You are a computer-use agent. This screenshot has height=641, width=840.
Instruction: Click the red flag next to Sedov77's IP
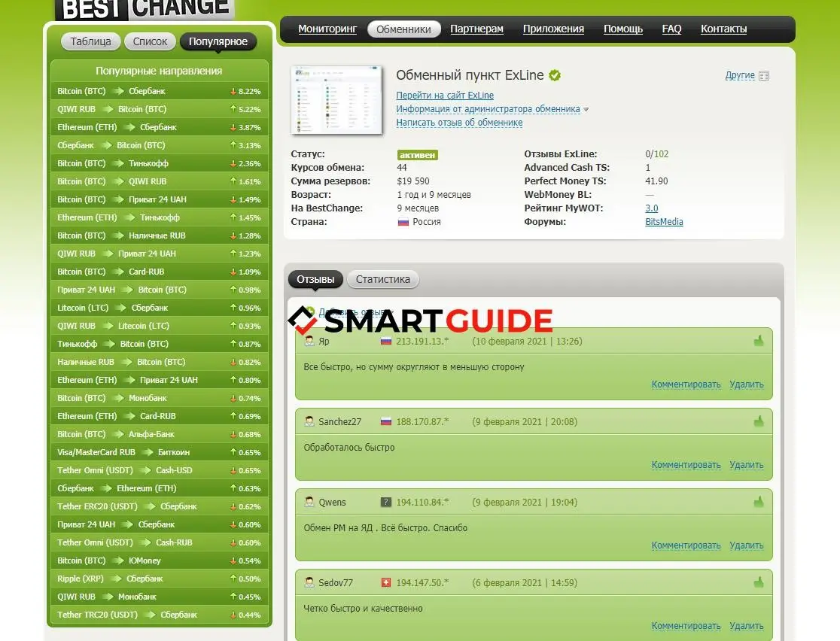(386, 582)
